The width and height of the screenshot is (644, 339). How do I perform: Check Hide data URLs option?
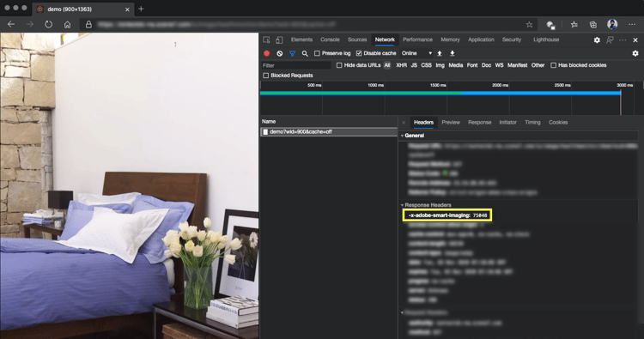point(339,65)
